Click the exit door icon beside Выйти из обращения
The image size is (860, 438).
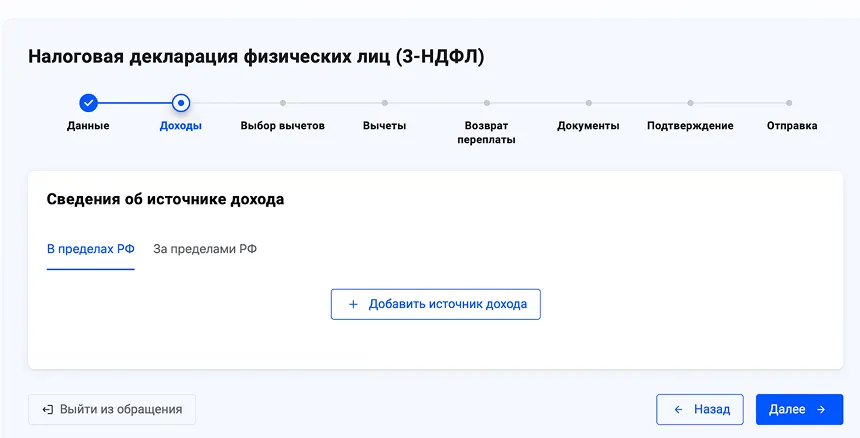(x=47, y=409)
